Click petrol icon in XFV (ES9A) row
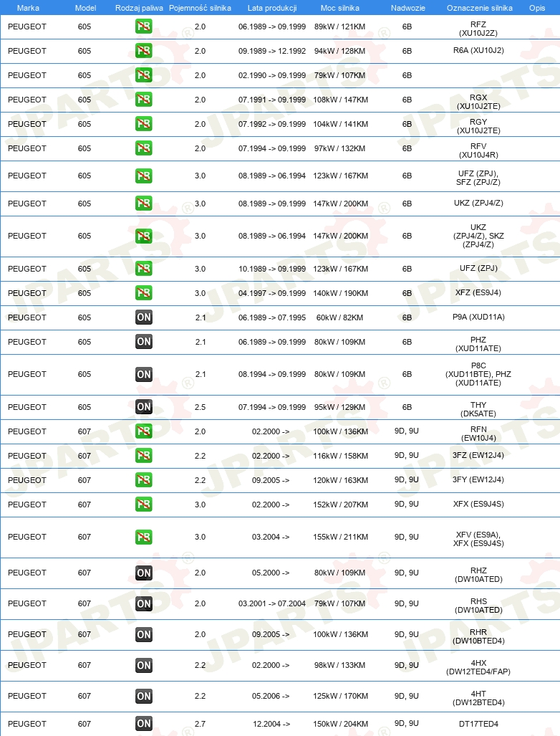This screenshot has width=560, height=736. pyautogui.click(x=143, y=537)
